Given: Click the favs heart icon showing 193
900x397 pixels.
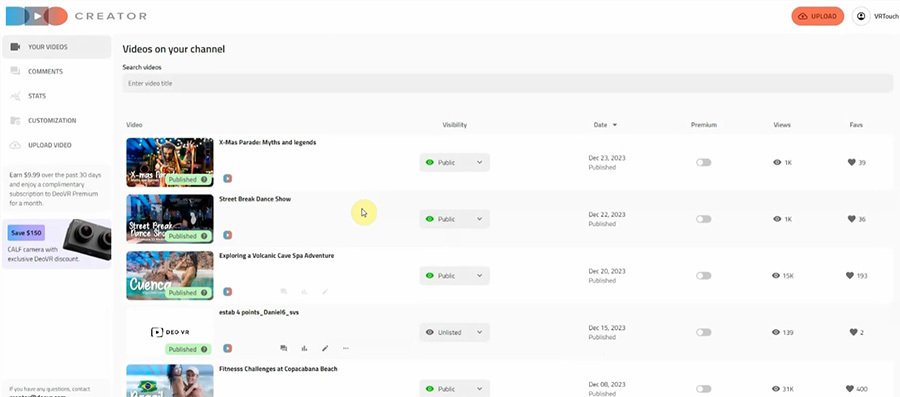Looking at the screenshot, I should click(850, 275).
